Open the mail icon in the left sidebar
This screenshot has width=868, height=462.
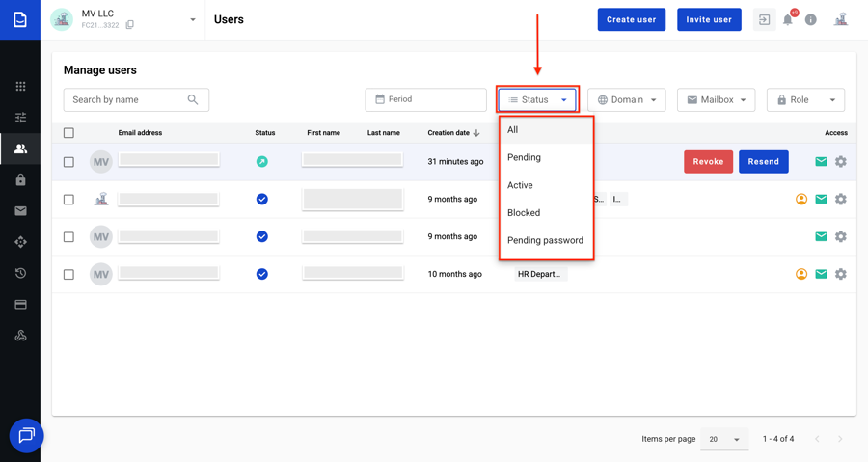tap(20, 211)
